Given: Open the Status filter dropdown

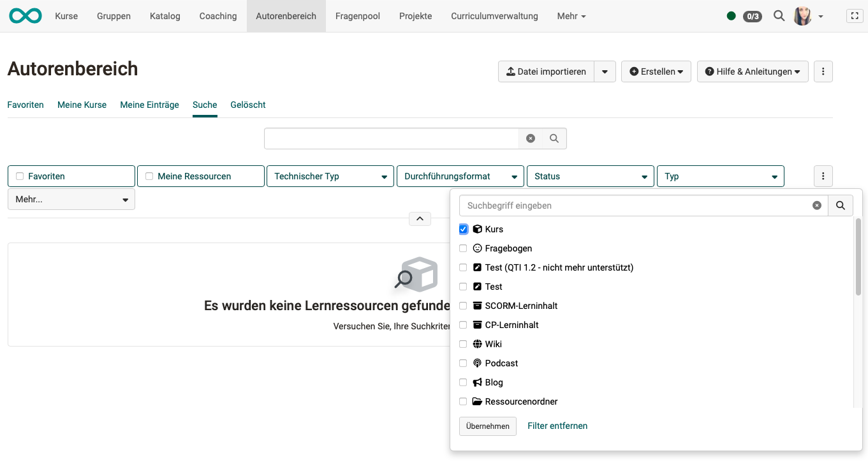Looking at the screenshot, I should pyautogui.click(x=590, y=176).
